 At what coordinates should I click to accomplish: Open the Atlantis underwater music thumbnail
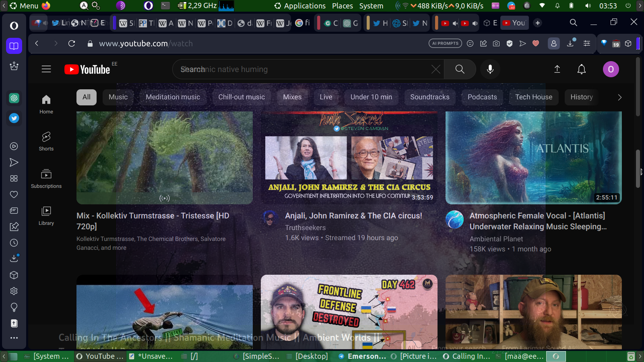[x=534, y=158]
